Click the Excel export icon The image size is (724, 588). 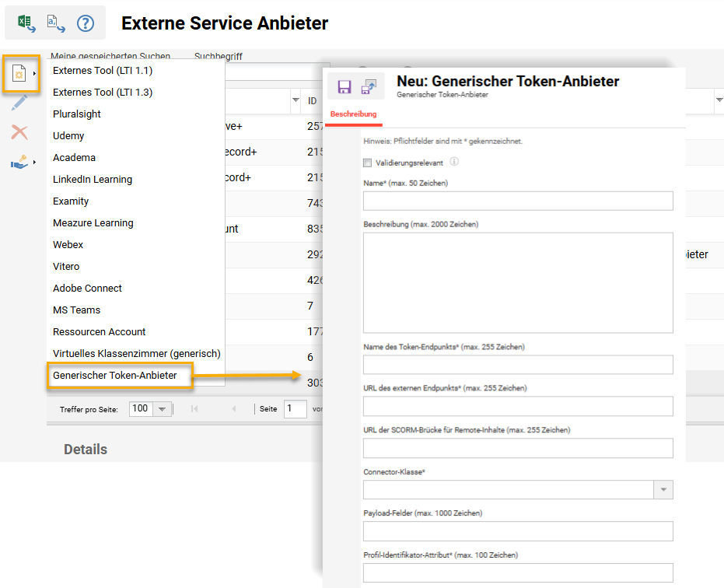(x=26, y=23)
